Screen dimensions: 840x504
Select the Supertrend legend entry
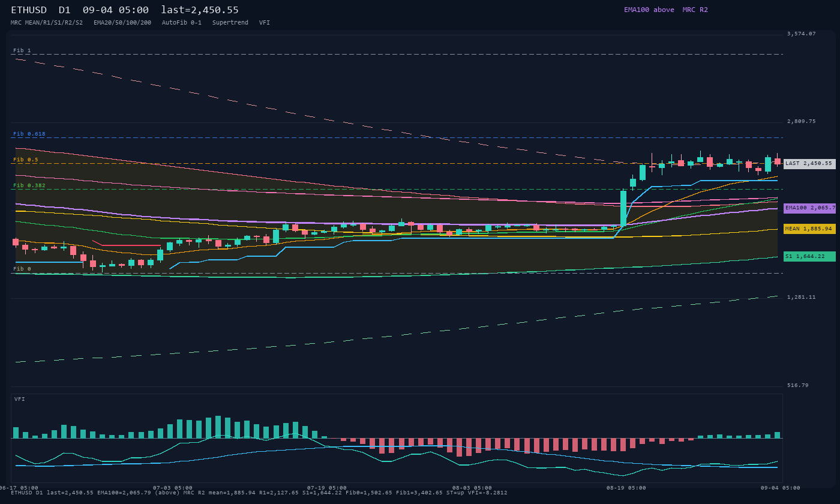[230, 23]
